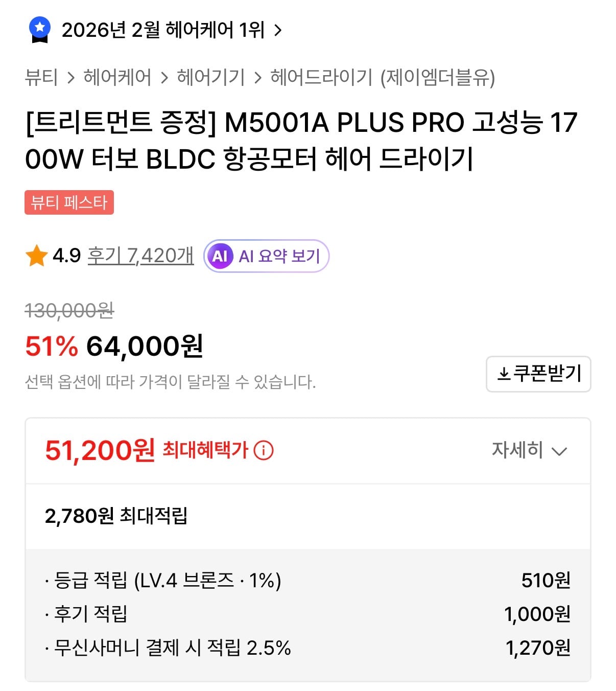
Task: Tap the 뷰티 페스타 promotion badge
Action: point(69,202)
